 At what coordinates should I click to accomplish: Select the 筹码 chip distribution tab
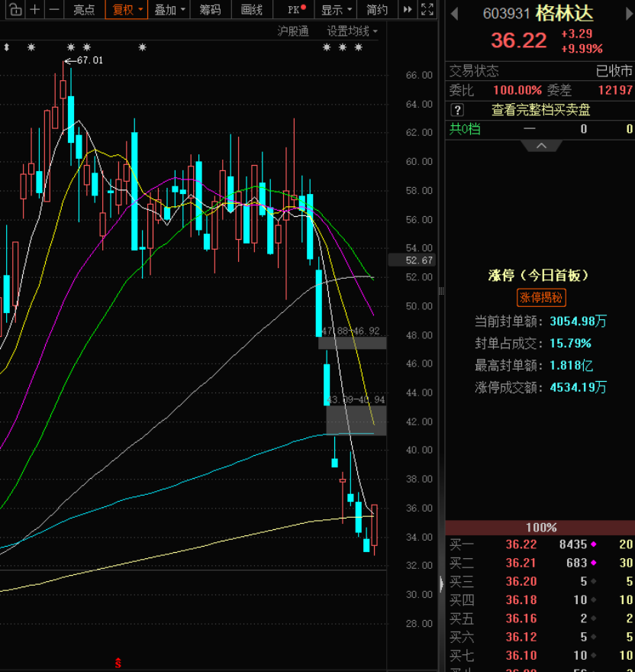tap(210, 9)
